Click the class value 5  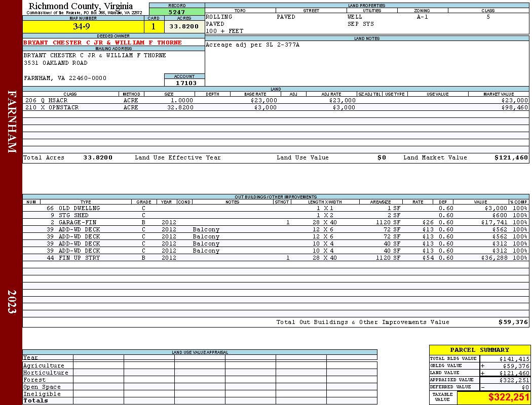pos(488,17)
